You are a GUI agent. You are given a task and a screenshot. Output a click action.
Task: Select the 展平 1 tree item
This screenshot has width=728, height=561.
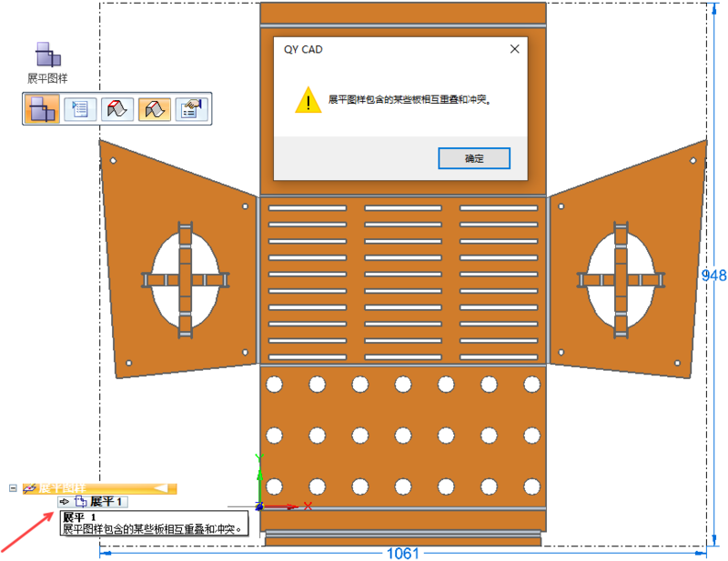tap(106, 502)
